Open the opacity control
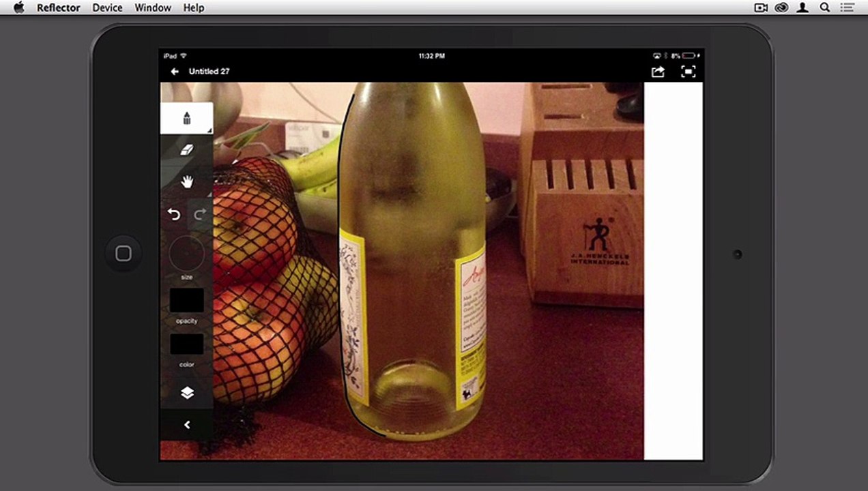 pos(186,300)
